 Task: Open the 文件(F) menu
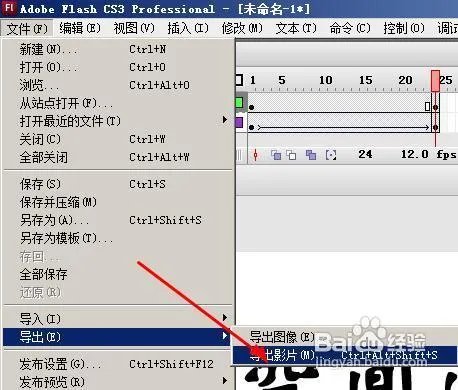pyautogui.click(x=27, y=29)
